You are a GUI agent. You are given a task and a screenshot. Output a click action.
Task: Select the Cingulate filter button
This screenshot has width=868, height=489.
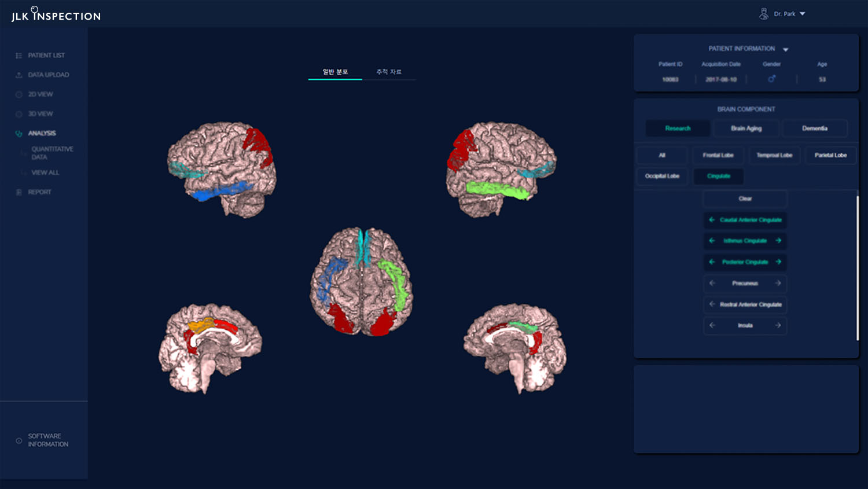click(x=718, y=176)
